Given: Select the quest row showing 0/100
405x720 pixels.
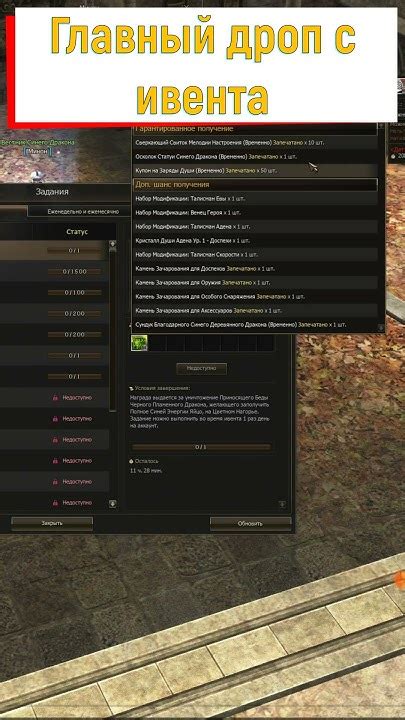Looking at the screenshot, I should pos(54,292).
